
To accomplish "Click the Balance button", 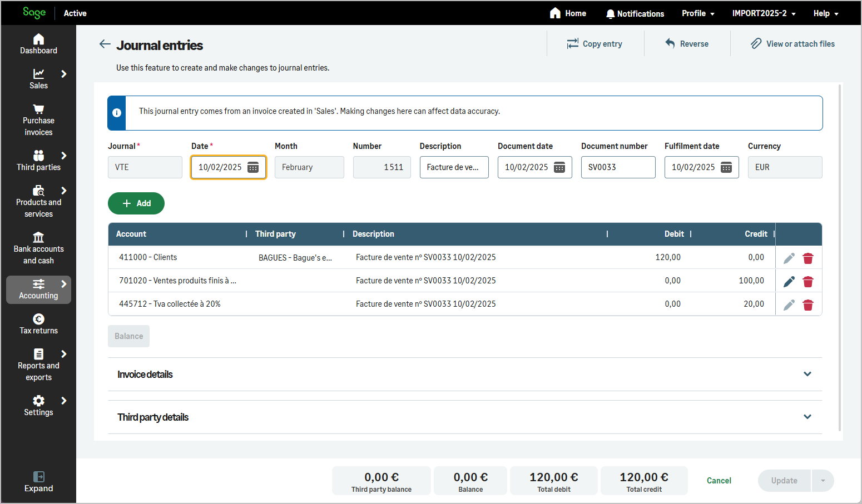I will click(x=128, y=336).
